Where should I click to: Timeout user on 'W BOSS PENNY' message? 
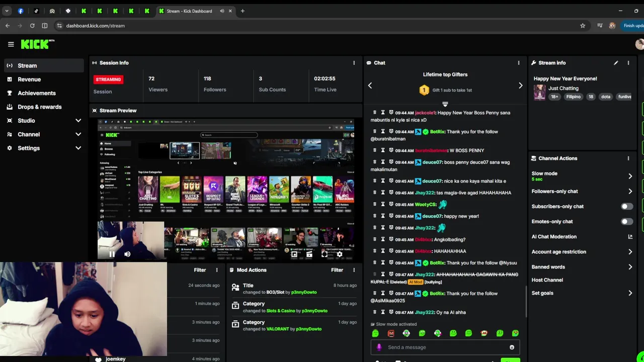(x=382, y=150)
